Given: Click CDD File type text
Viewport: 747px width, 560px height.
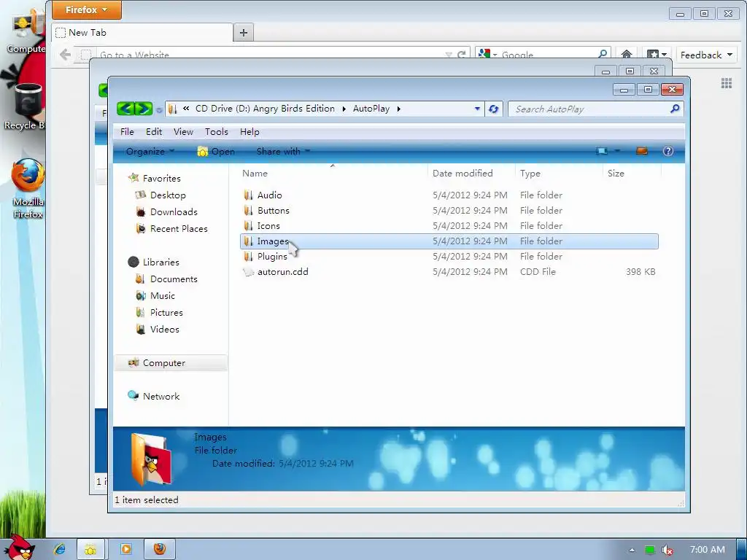Looking at the screenshot, I should pos(538,272).
